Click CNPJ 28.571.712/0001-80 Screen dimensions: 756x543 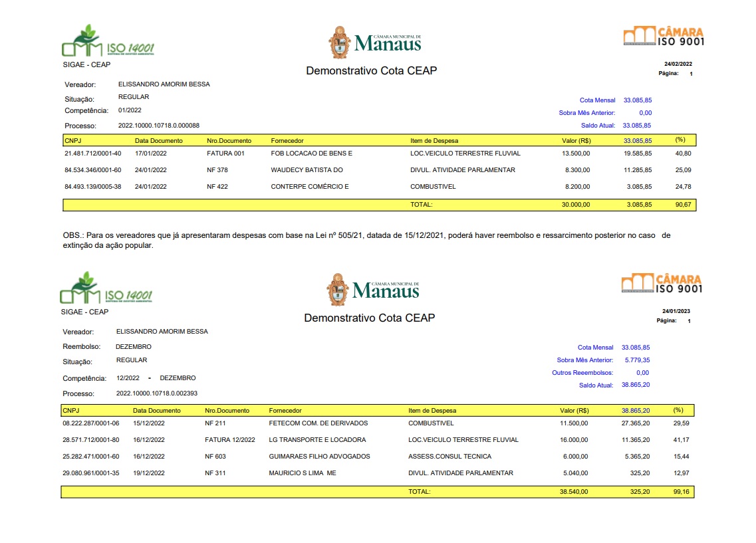90,440
